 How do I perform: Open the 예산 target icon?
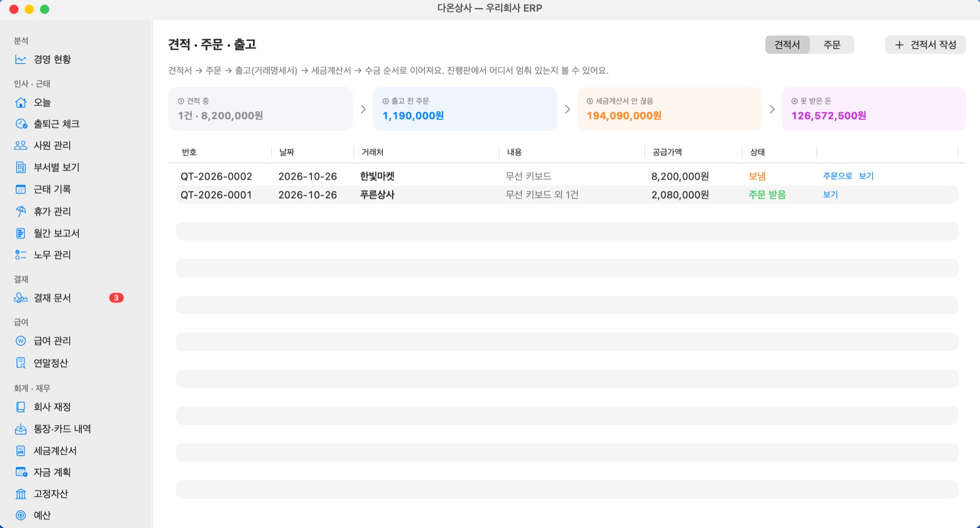(21, 515)
